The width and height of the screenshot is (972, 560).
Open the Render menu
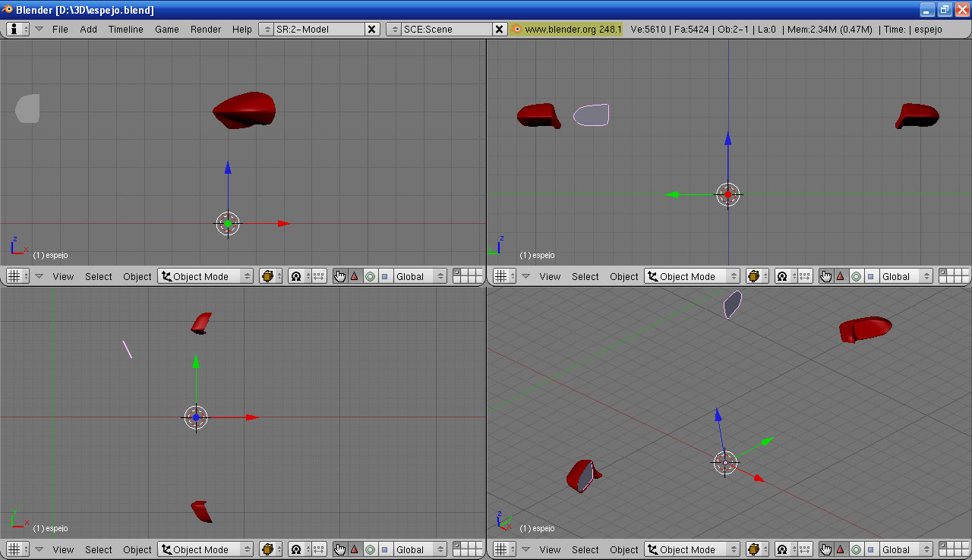(x=206, y=29)
